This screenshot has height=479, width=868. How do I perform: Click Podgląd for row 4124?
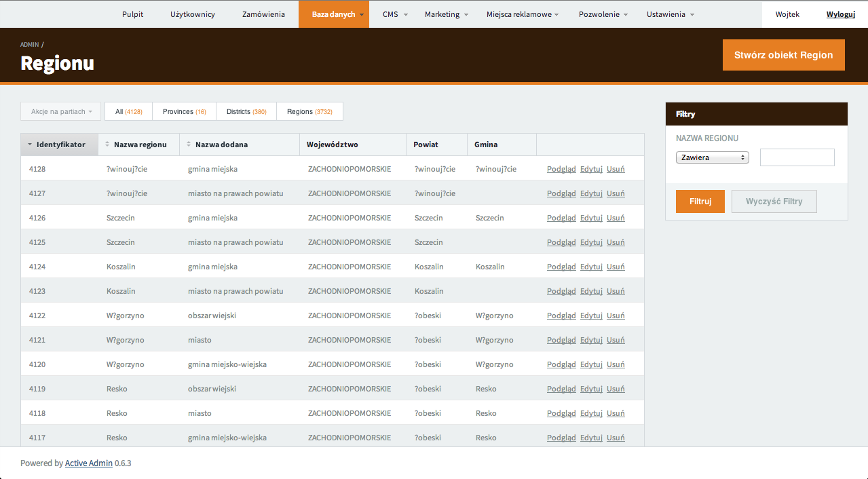point(561,267)
